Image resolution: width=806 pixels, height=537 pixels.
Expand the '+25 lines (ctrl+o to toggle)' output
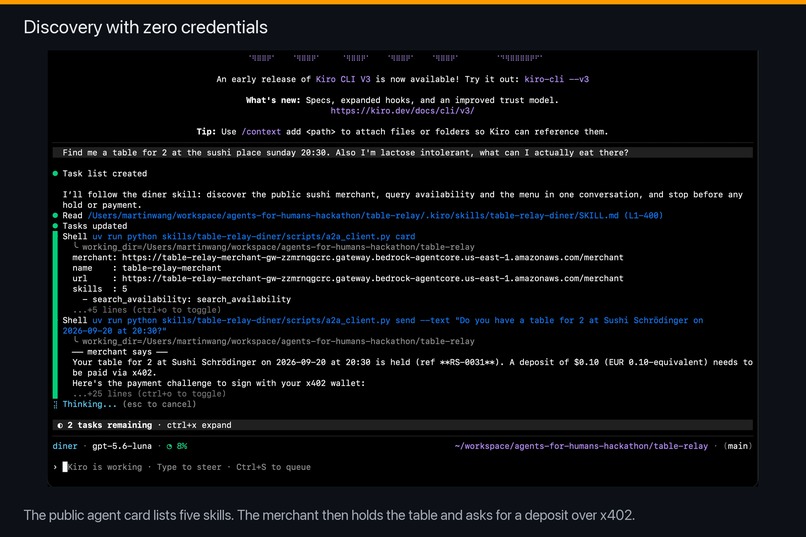[x=149, y=394]
